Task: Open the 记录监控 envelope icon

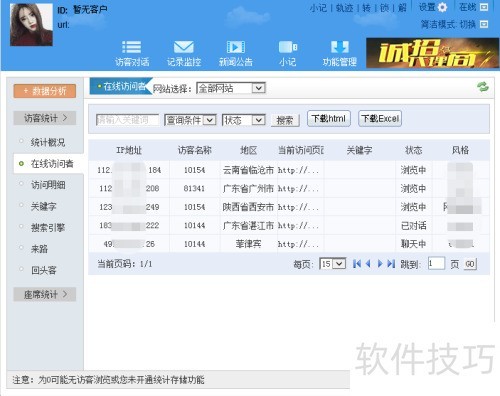Action: tap(184, 47)
